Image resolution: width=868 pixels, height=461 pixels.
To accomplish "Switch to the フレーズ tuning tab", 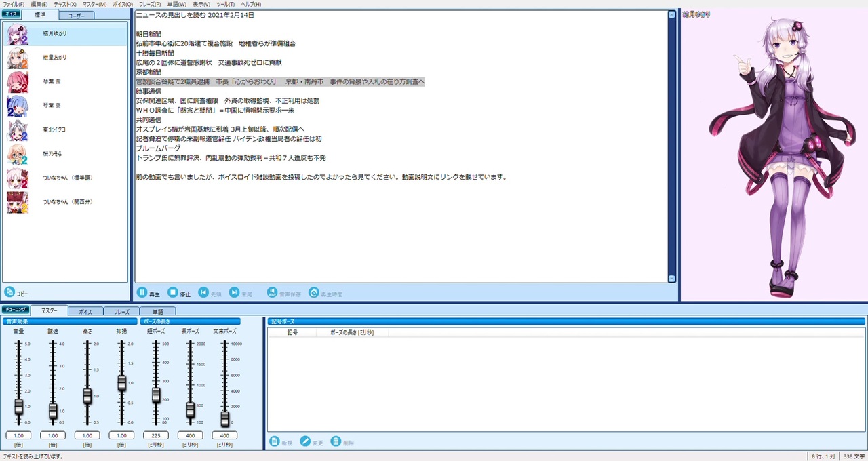I will pyautogui.click(x=121, y=312).
